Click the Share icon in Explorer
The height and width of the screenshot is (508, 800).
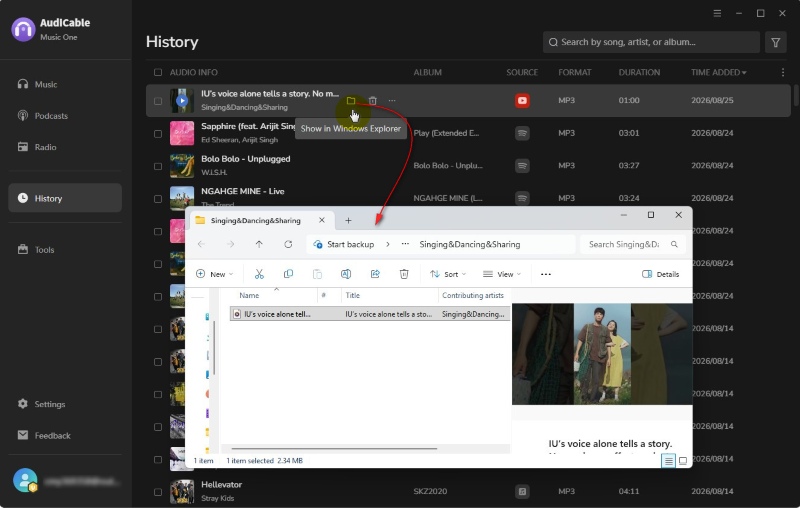tap(375, 274)
